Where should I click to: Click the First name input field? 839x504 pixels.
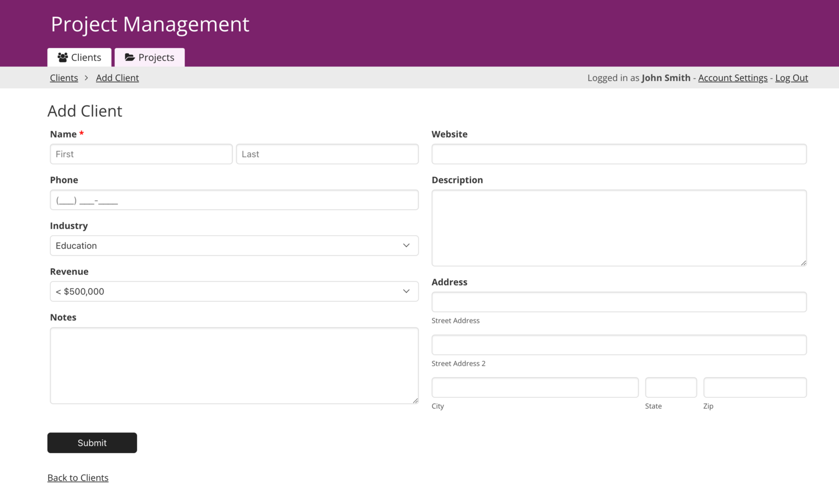(141, 154)
